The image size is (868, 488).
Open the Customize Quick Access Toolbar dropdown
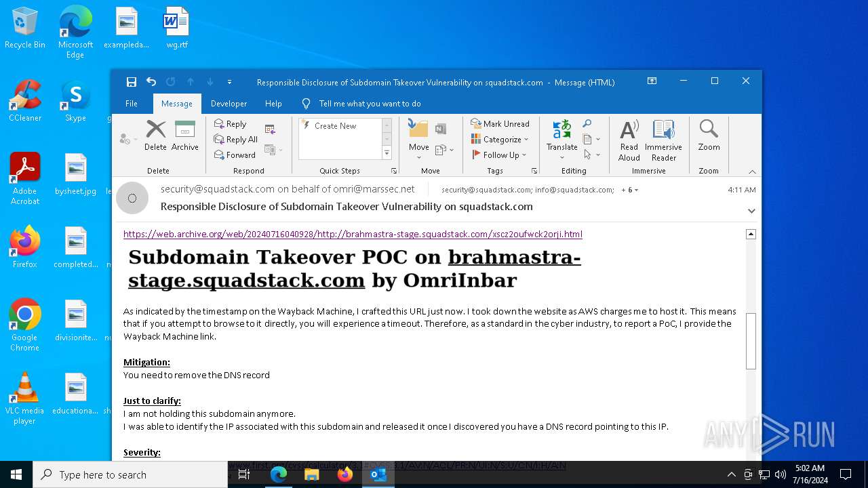(229, 82)
